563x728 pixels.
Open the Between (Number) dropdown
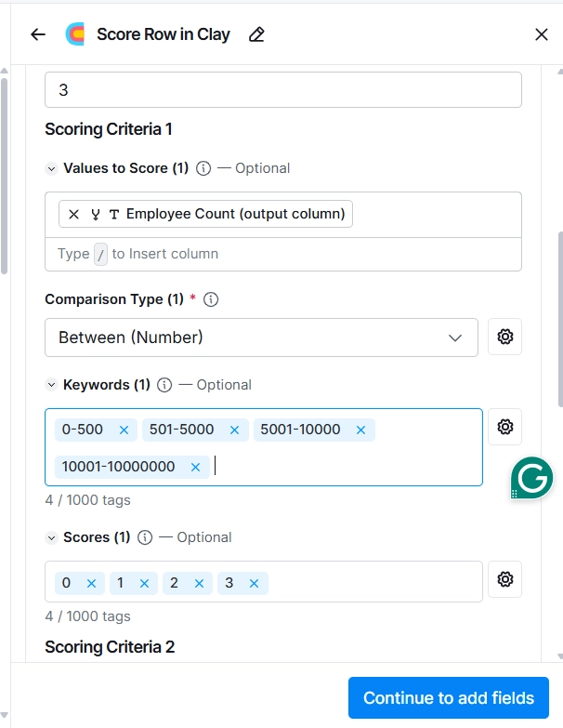[x=262, y=338]
